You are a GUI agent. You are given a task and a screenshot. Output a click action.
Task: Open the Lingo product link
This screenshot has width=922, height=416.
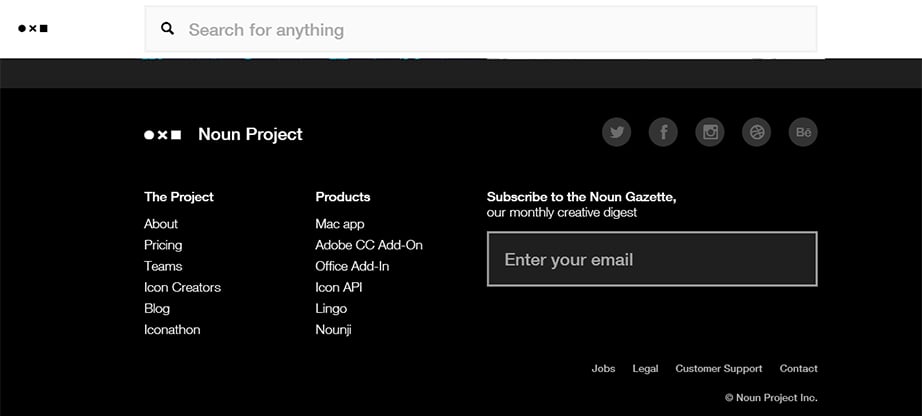pyautogui.click(x=331, y=308)
